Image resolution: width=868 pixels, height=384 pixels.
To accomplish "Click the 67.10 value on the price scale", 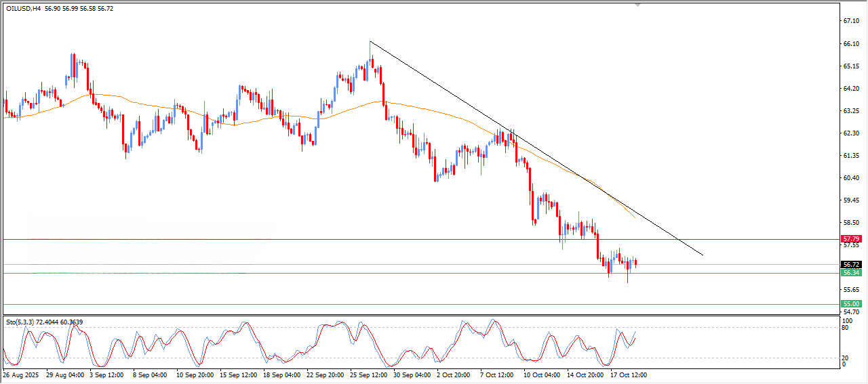I will [850, 21].
